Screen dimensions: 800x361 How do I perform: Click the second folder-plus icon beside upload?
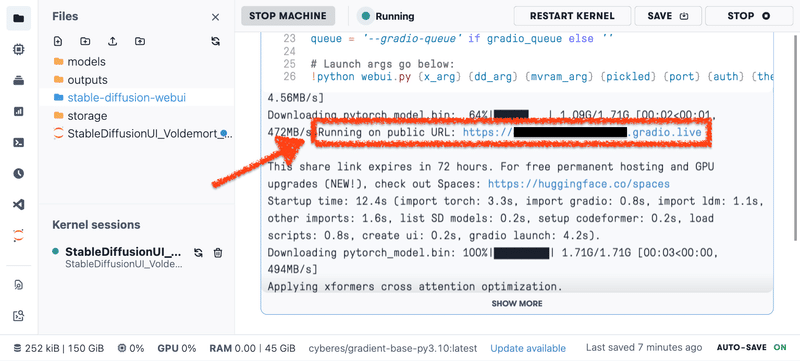click(140, 41)
